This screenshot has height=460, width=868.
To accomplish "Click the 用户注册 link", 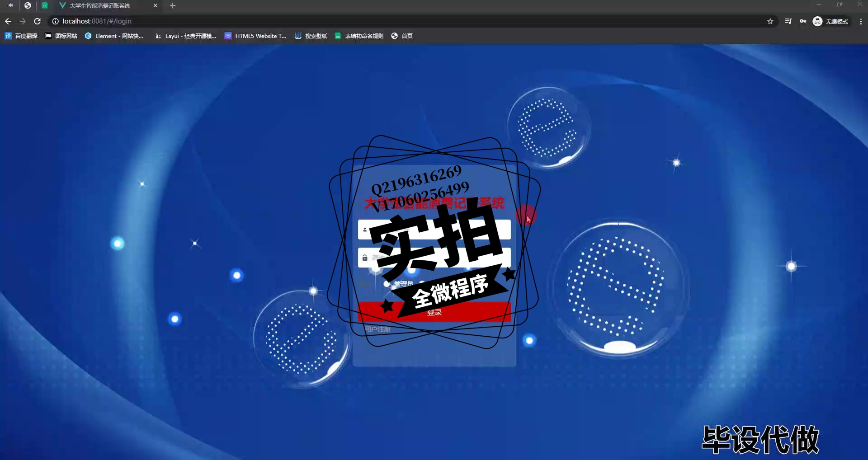I will coord(377,329).
